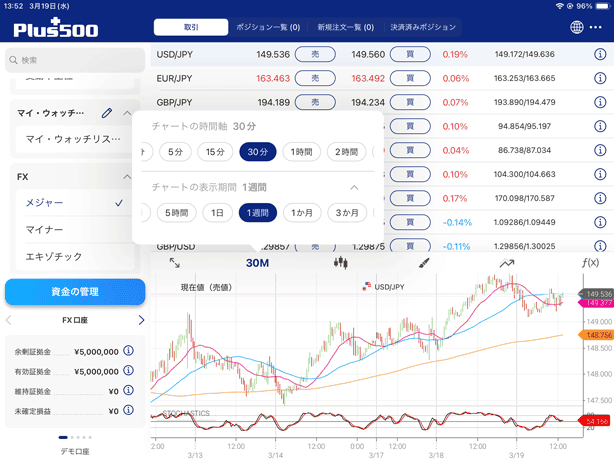The width and height of the screenshot is (614, 461).
Task: Select the drawing pen tool
Action: tap(424, 262)
